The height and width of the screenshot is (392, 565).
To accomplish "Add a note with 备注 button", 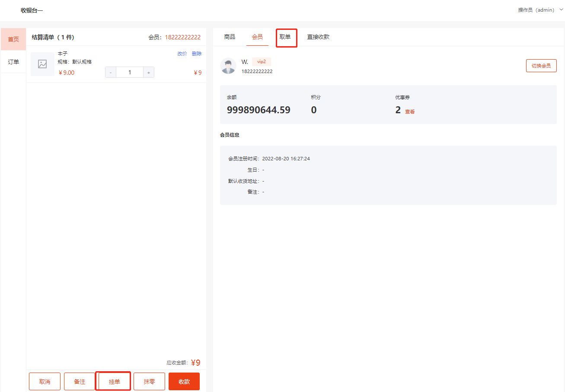I will (x=80, y=382).
